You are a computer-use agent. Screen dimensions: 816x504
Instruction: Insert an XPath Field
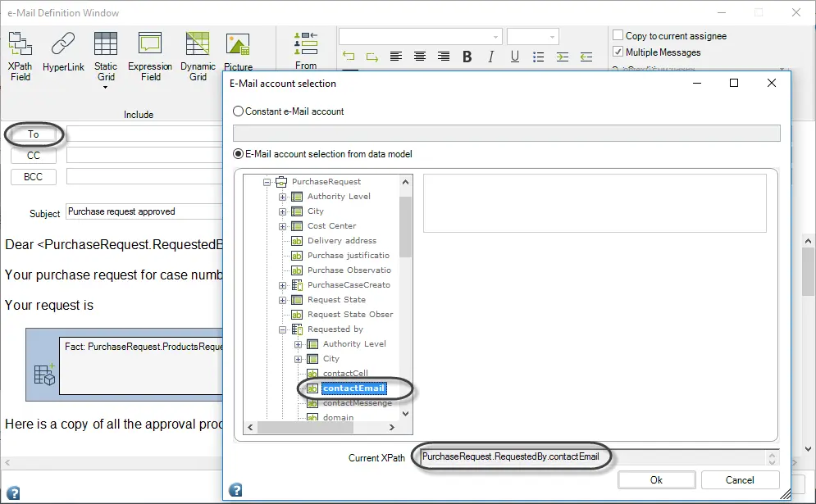(21, 57)
